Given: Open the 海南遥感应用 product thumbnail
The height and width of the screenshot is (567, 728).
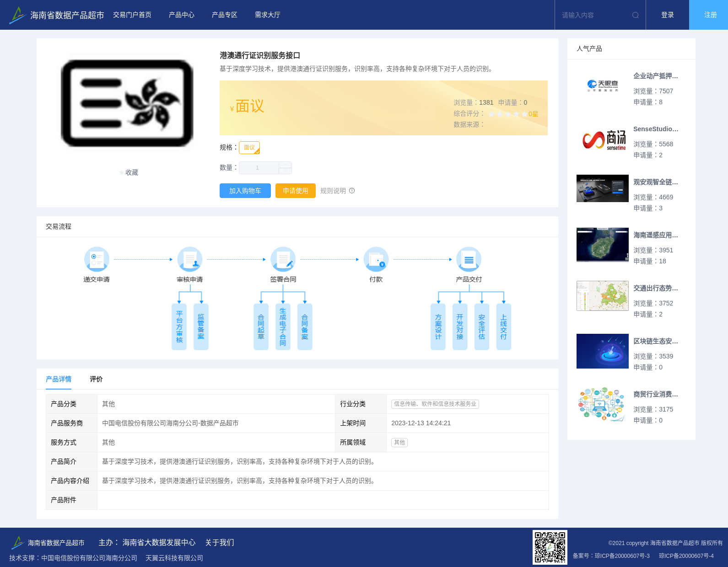Looking at the screenshot, I should pos(603,245).
